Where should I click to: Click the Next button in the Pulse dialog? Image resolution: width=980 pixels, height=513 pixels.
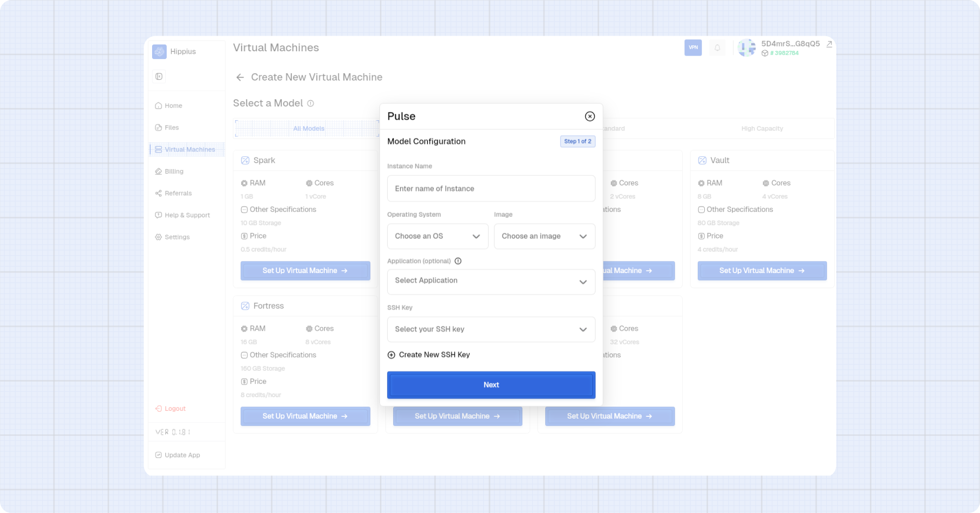pyautogui.click(x=490, y=385)
